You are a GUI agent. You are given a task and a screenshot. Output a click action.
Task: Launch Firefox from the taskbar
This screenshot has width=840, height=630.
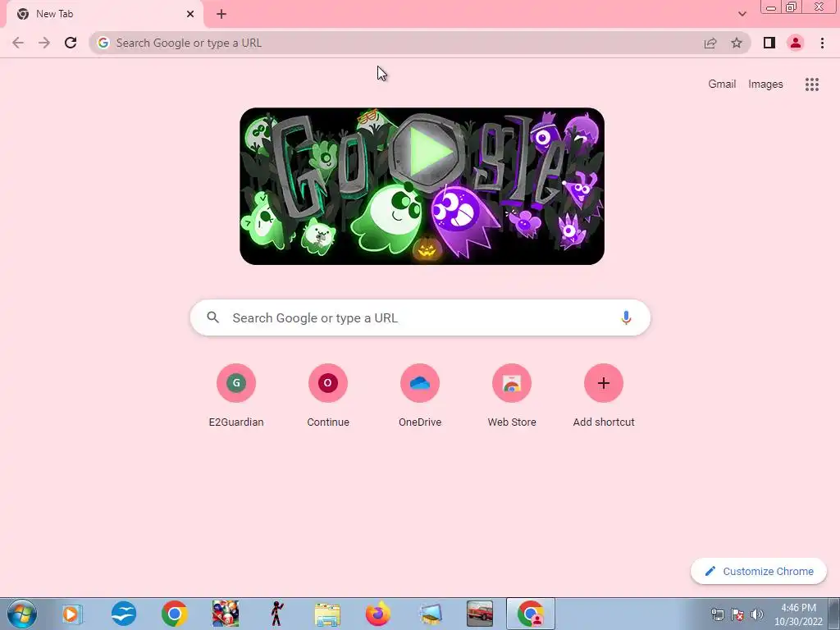coord(377,614)
